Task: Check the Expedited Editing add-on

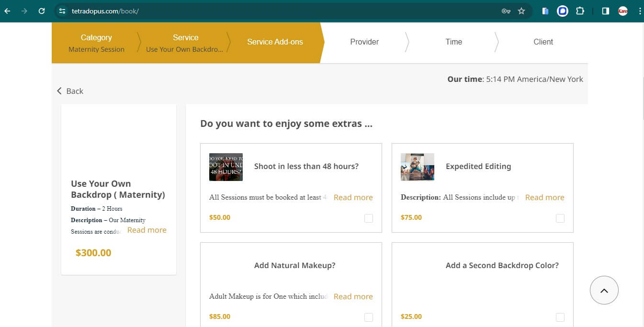Action: click(560, 218)
